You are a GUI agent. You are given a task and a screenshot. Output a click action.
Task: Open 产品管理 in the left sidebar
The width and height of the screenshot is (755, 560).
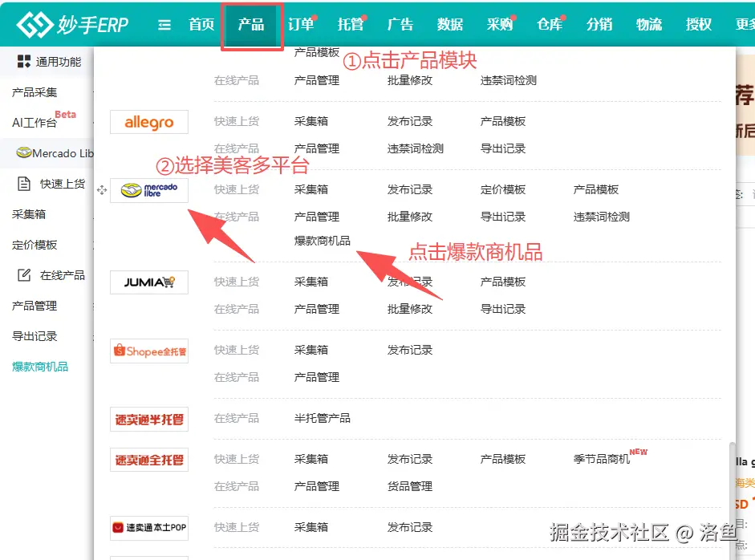pos(35,306)
